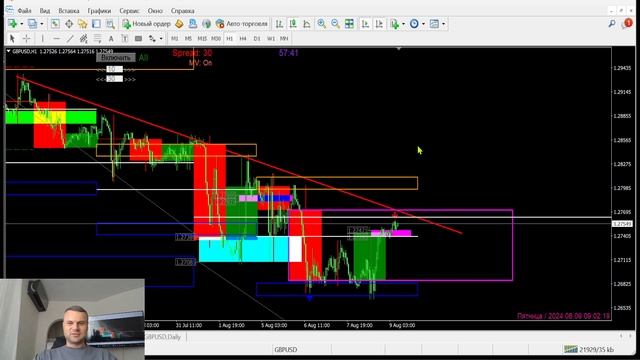
Task: Open the search magnifier in top right
Action: 612,24
